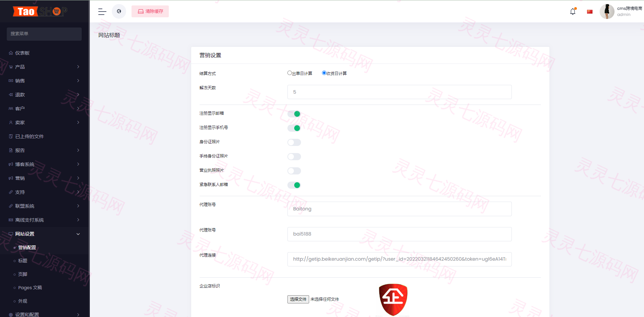Click the people icon beside 客户
Viewport: 644px width, 317px height.
point(11,109)
